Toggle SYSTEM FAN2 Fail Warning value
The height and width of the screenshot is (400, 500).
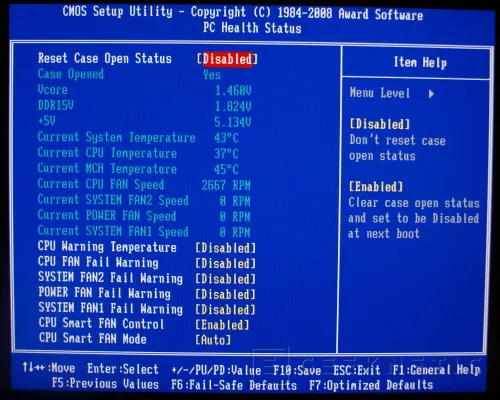tap(225, 279)
